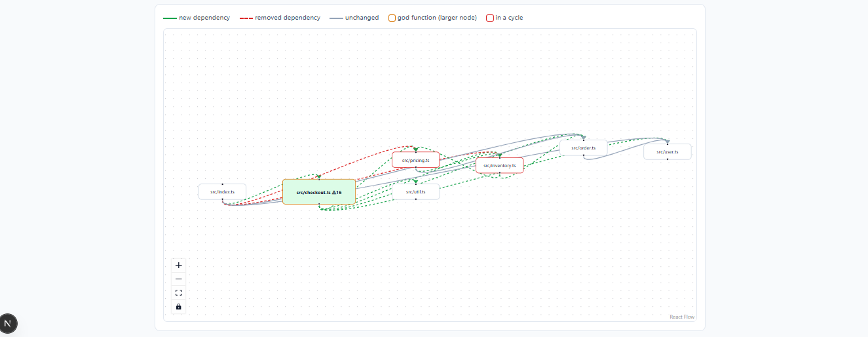Click the red in-a-cycle legend swatch

tap(490, 18)
